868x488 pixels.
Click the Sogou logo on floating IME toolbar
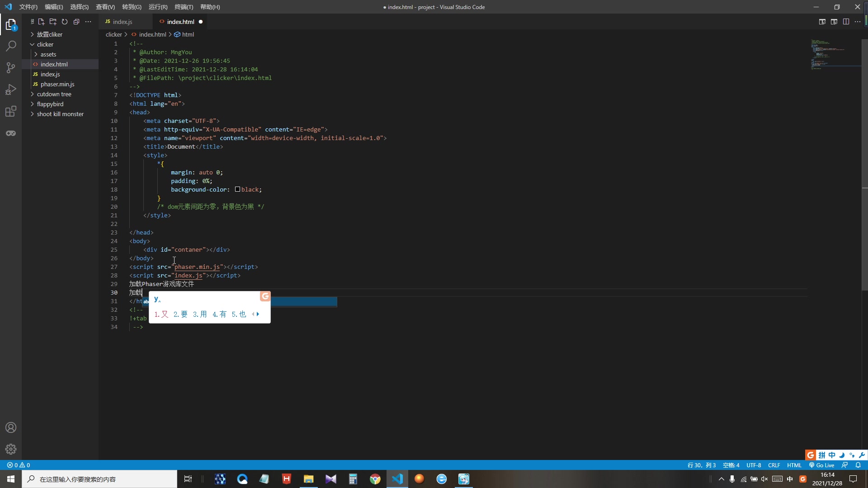pyautogui.click(x=811, y=455)
